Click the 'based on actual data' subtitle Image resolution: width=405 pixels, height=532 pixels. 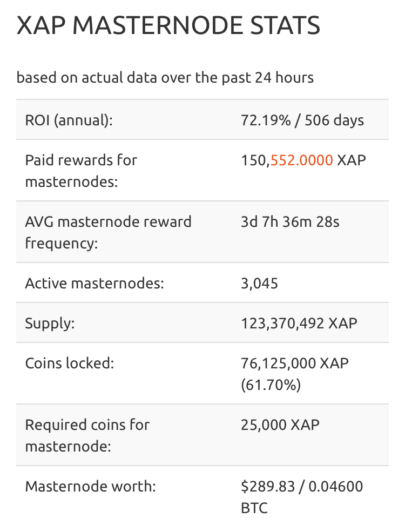(x=165, y=77)
